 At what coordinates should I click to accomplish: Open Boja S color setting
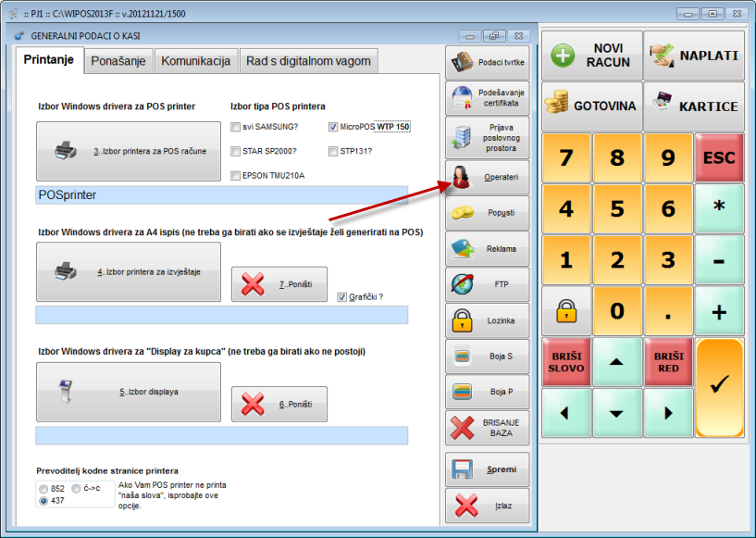pos(488,356)
